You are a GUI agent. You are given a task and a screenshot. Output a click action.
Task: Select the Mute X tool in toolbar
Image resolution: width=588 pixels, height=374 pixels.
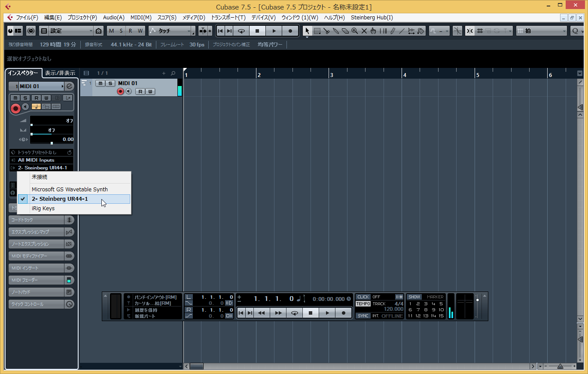point(364,31)
